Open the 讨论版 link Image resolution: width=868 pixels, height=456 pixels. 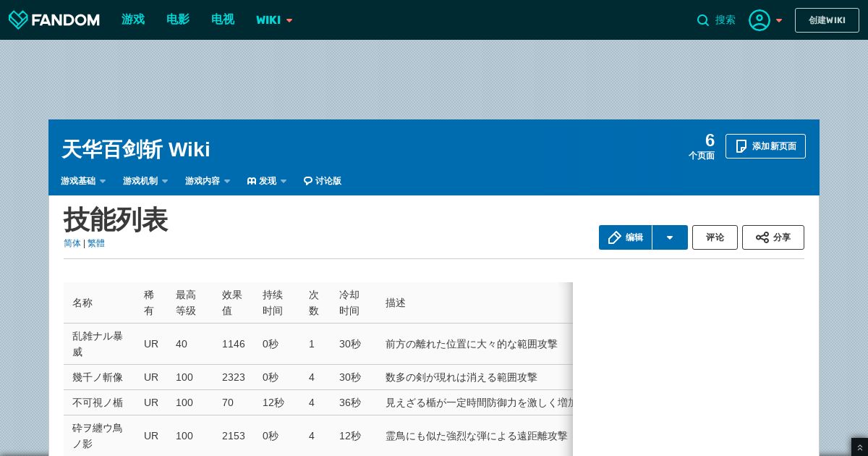[322, 181]
